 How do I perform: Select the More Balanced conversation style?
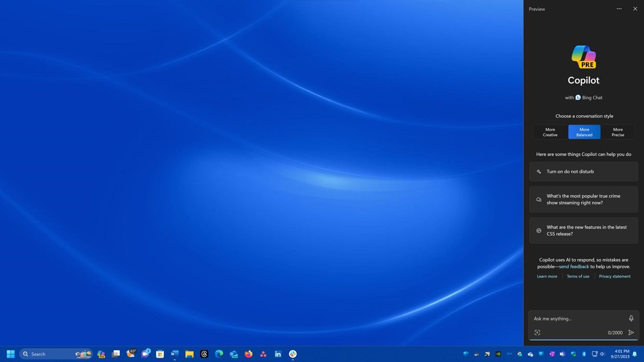click(584, 132)
